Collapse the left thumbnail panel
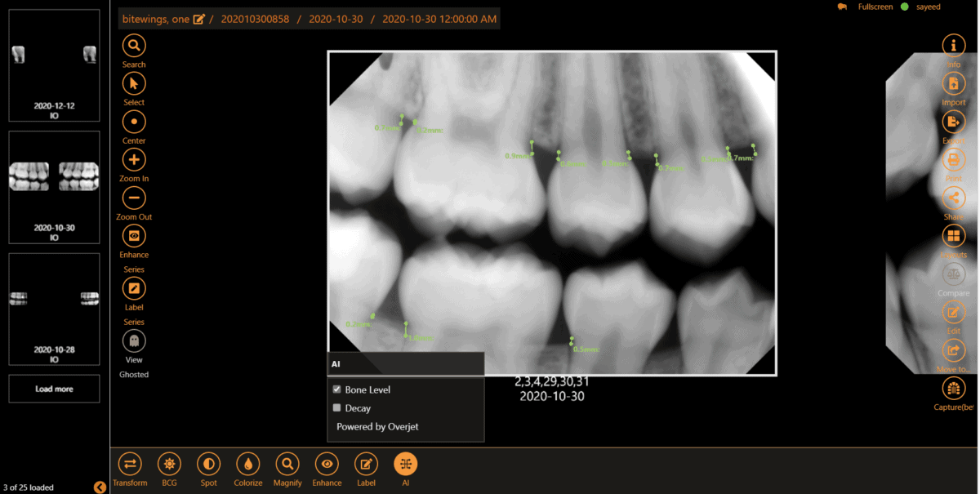This screenshot has height=494, width=980. tap(100, 487)
